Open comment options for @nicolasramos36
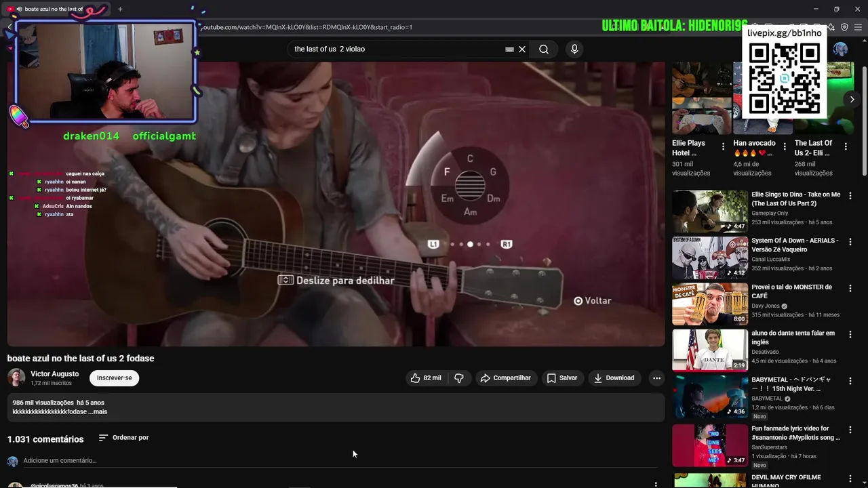 coord(656,484)
